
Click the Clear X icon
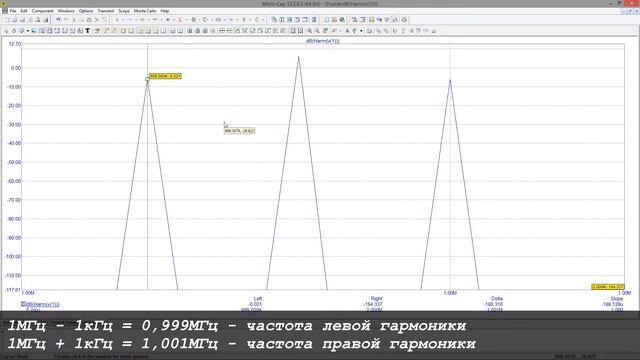point(97,20)
